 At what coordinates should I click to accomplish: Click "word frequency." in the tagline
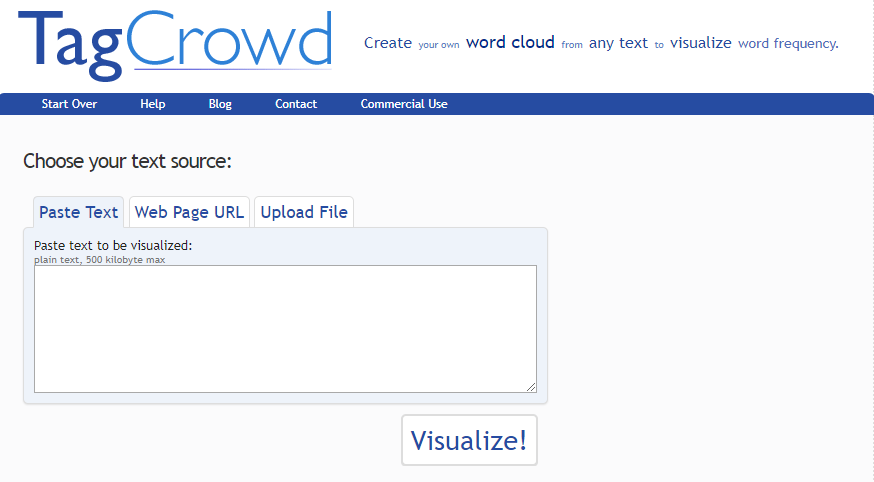[788, 43]
